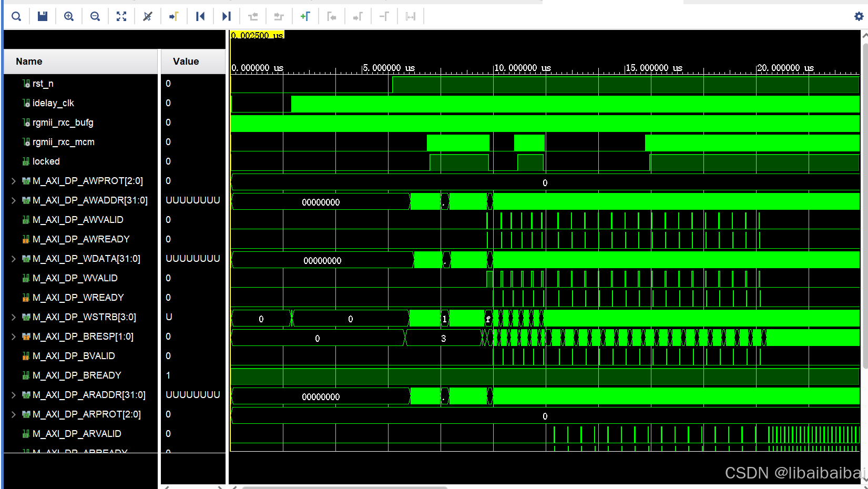The width and height of the screenshot is (868, 489).
Task: Expand M_AXI_DP_ARPROT[2:0] bus
Action: [x=14, y=414]
